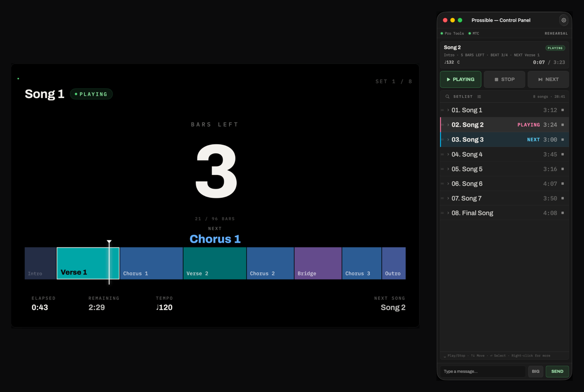
Task: Click the '21 / 96 BARS' counter
Action: coord(215,219)
